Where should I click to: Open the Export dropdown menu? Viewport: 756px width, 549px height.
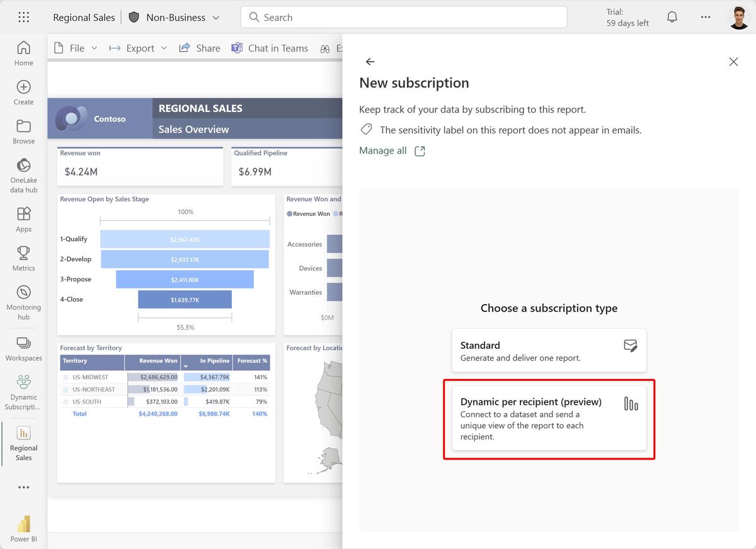(x=138, y=48)
